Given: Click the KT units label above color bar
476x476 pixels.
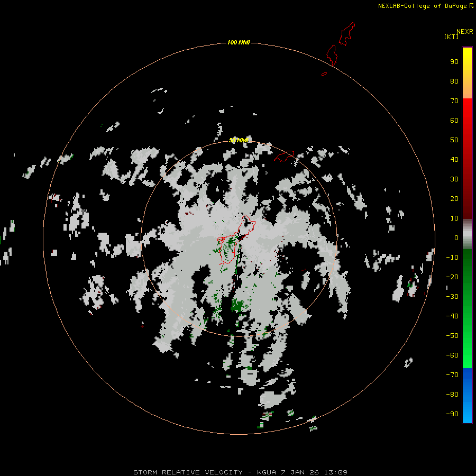Looking at the screenshot, I should click(x=451, y=36).
